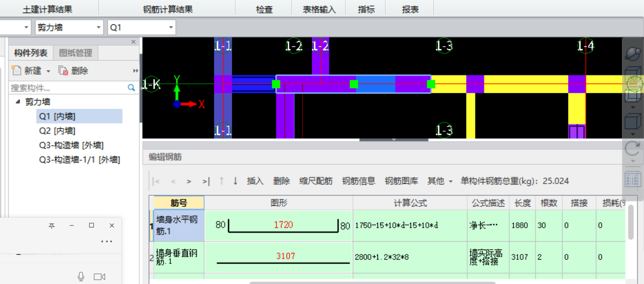644x284 pixels.
Task: Click 插入 to insert rebar row
Action: point(255,181)
